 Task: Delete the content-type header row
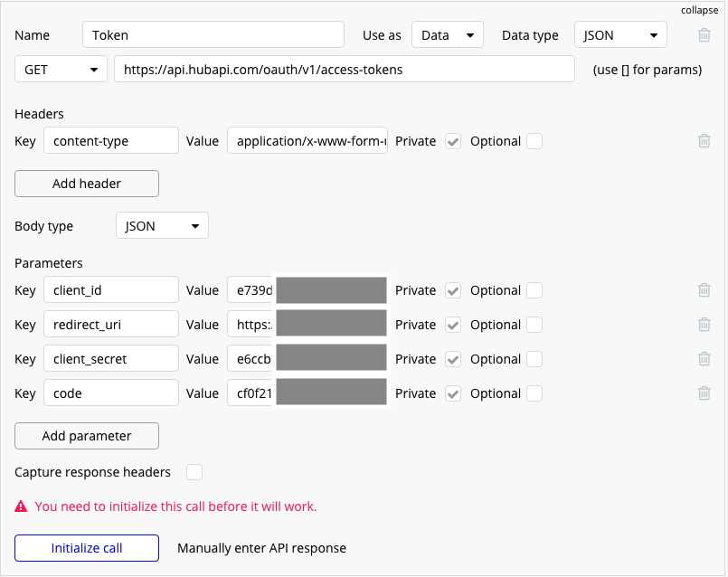pos(704,141)
